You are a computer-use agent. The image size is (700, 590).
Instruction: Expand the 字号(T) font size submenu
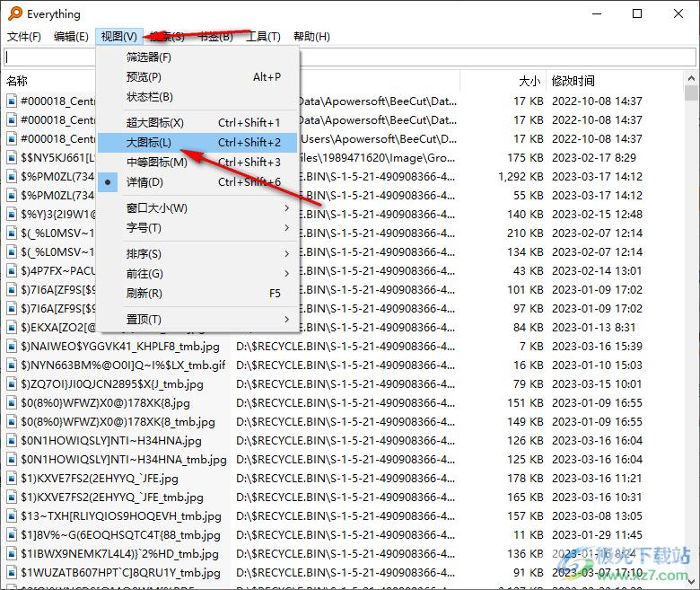197,228
